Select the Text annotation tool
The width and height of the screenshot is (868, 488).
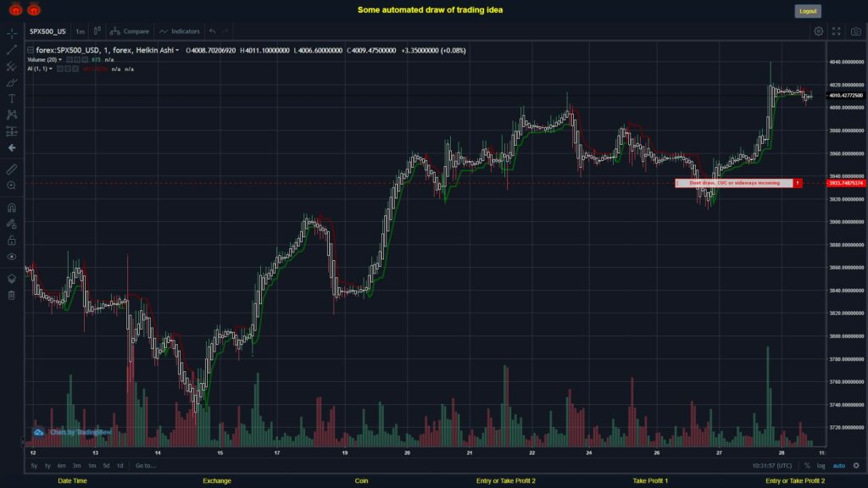click(x=12, y=98)
